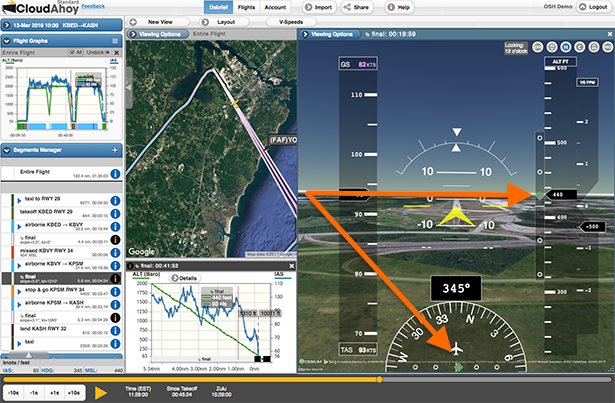
Task: Expand the airborne KBVY to KPSM segment
Action: (x=19, y=266)
